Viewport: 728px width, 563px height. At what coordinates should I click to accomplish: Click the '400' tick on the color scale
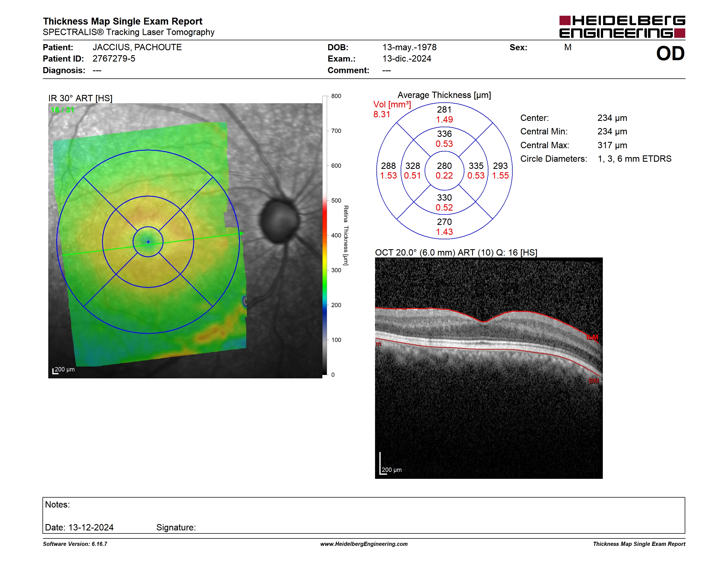pyautogui.click(x=336, y=235)
